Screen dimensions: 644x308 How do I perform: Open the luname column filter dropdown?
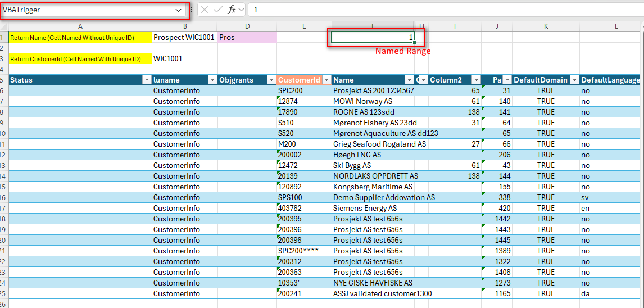pyautogui.click(x=212, y=80)
